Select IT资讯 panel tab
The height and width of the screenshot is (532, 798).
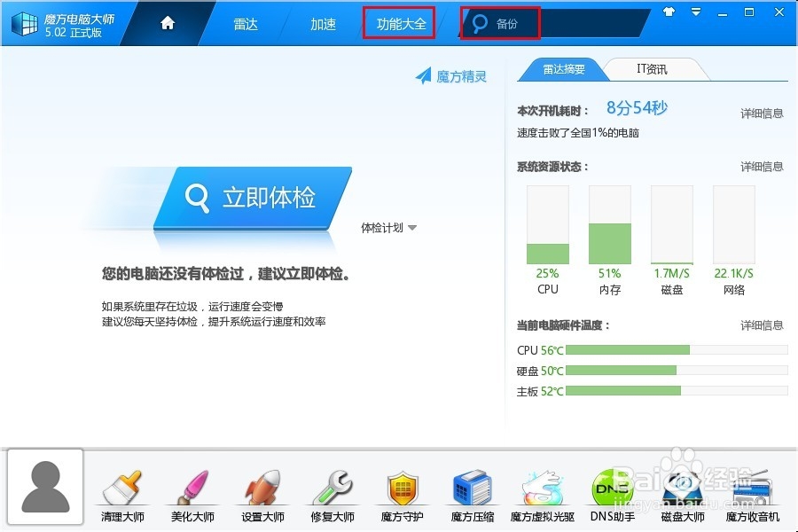(652, 69)
